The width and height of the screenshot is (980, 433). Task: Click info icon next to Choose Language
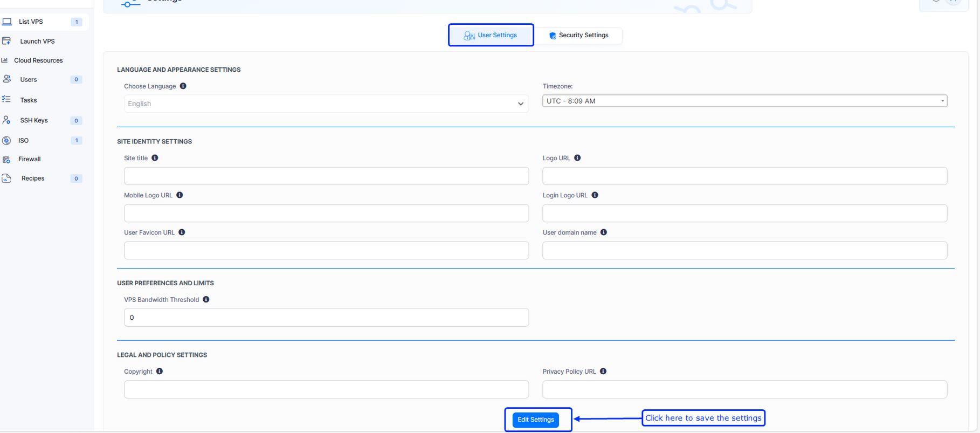click(183, 86)
